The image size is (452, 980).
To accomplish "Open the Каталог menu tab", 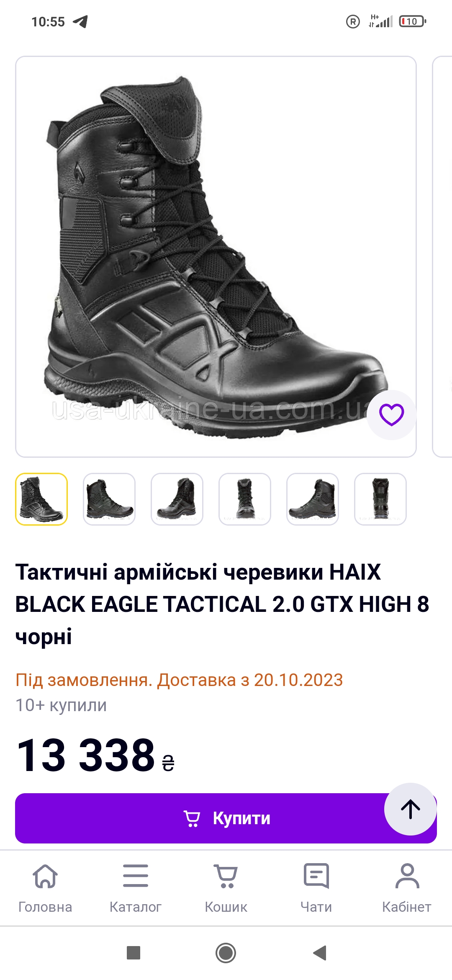I will tap(136, 888).
